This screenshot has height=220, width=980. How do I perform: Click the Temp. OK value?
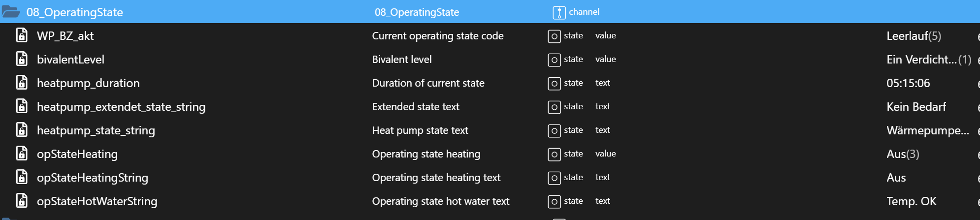pyautogui.click(x=912, y=201)
